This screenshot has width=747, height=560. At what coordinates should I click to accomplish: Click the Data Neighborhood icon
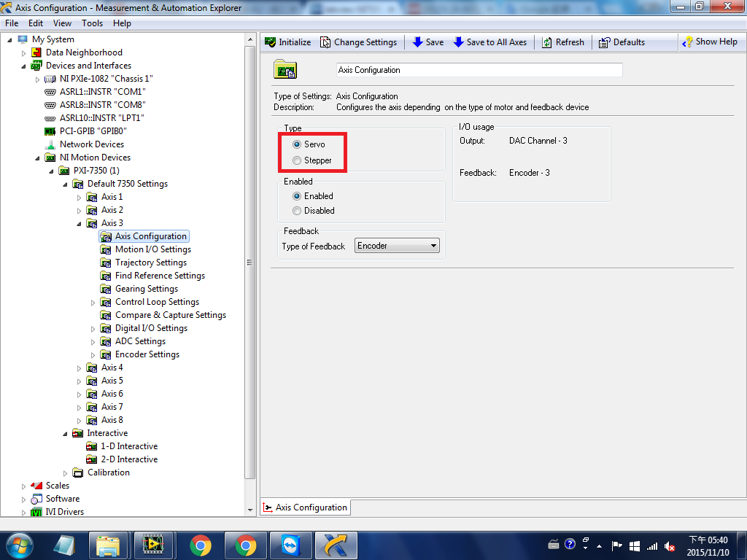[x=36, y=52]
